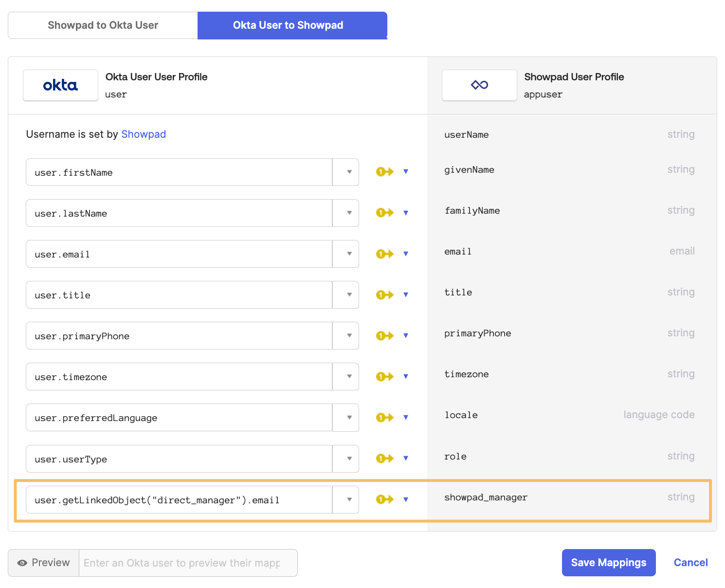Click the role attribute label
Viewport: 725px width, 588px height.
click(x=455, y=457)
